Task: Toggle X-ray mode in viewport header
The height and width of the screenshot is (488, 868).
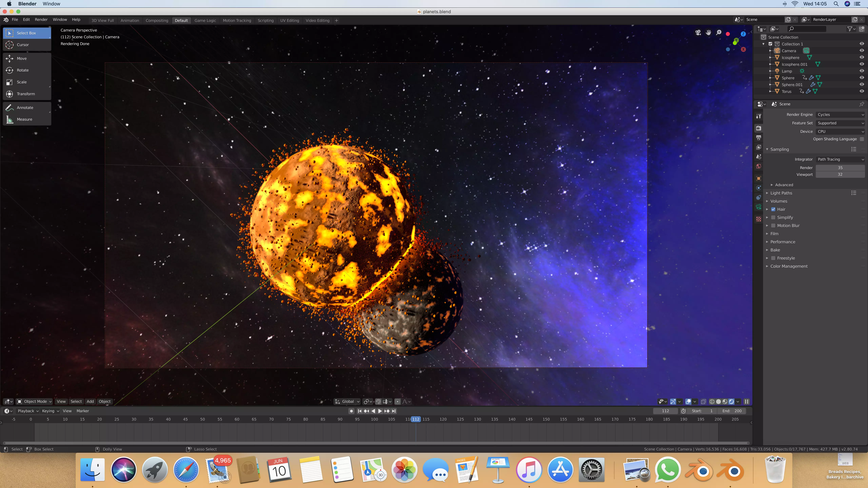Action: pyautogui.click(x=703, y=402)
